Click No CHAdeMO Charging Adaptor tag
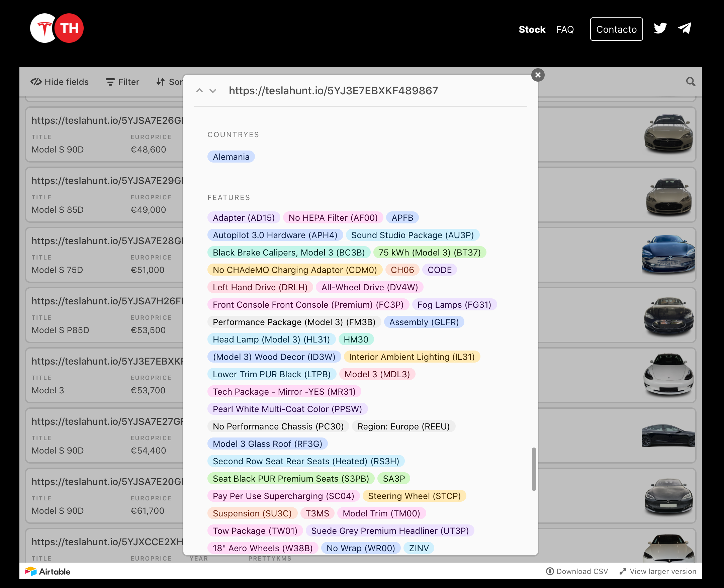The height and width of the screenshot is (588, 724). click(295, 270)
